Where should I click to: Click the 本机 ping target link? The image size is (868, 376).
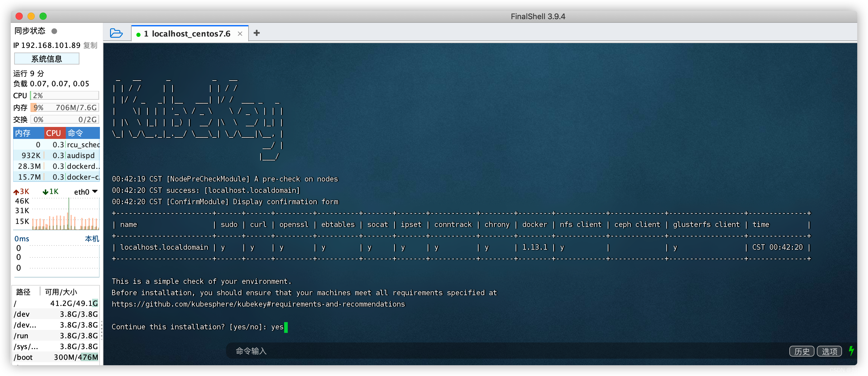point(92,239)
